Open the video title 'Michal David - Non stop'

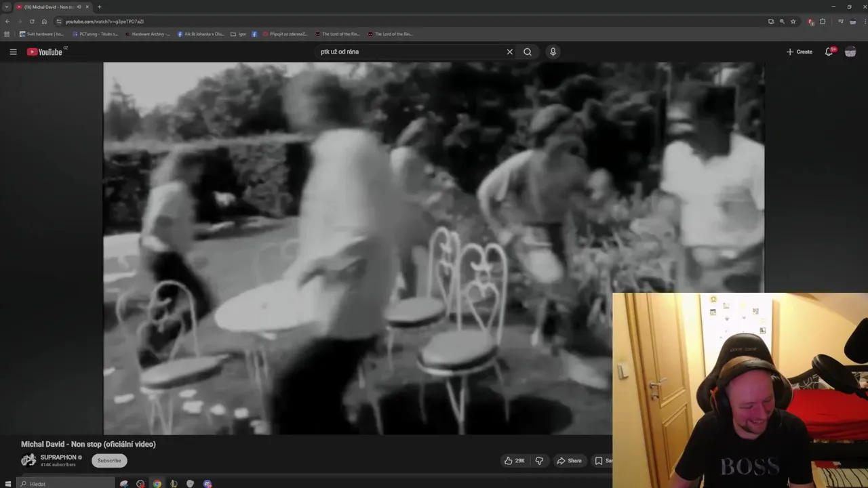(88, 444)
